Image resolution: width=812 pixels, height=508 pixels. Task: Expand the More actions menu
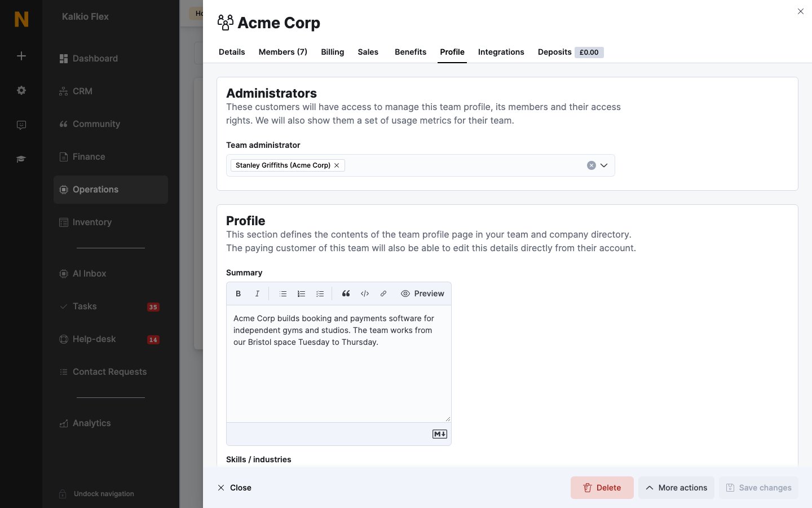click(x=676, y=488)
